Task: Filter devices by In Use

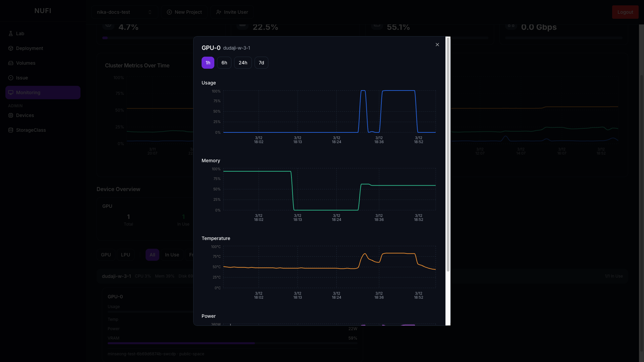Action: tap(172, 255)
